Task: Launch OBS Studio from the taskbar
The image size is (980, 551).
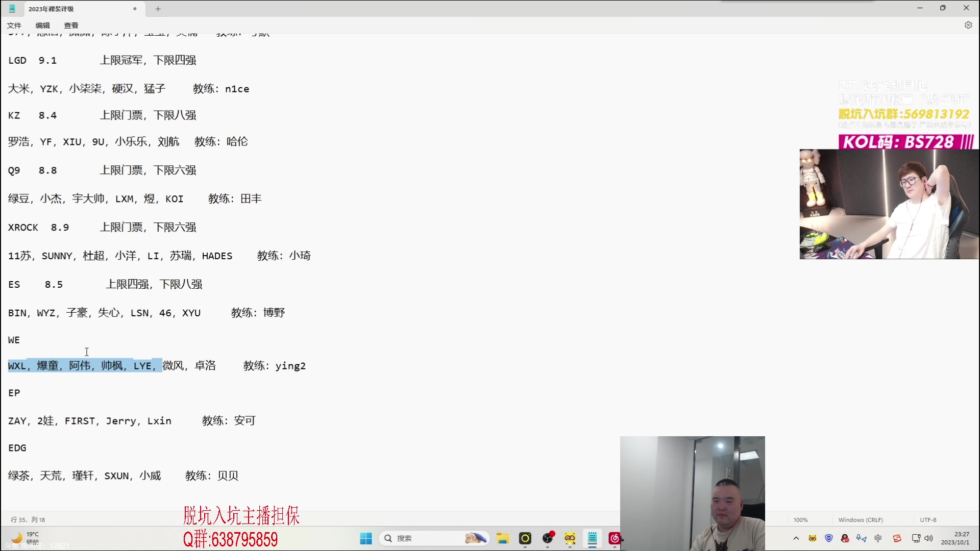Action: tap(547, 538)
